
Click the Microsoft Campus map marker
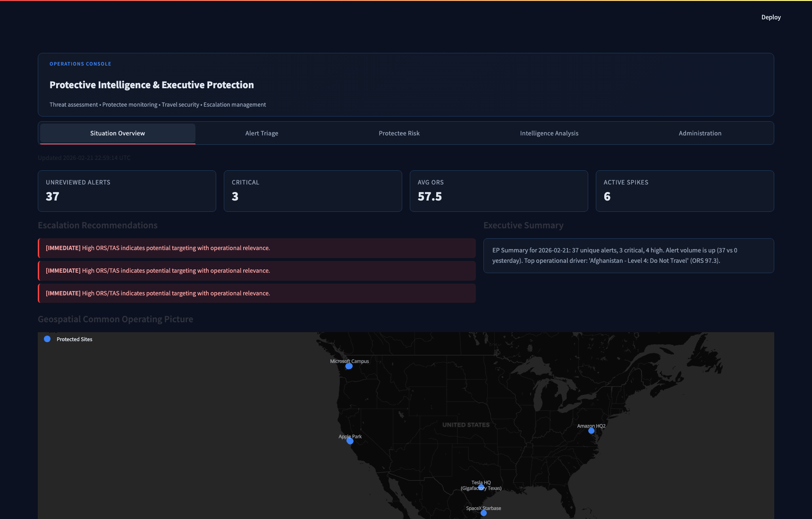click(x=349, y=366)
